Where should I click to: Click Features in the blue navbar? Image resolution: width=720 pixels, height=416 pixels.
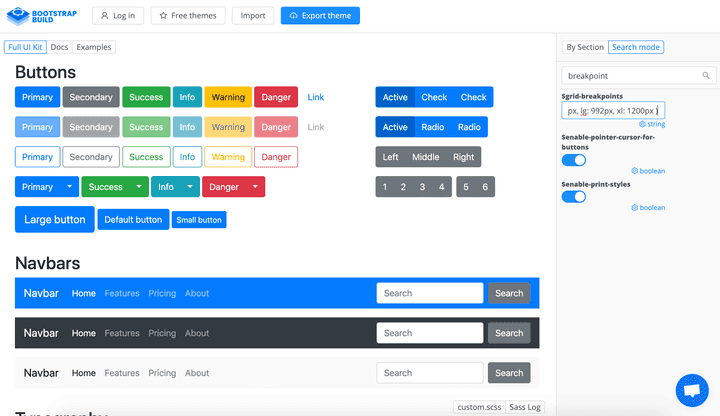[122, 293]
